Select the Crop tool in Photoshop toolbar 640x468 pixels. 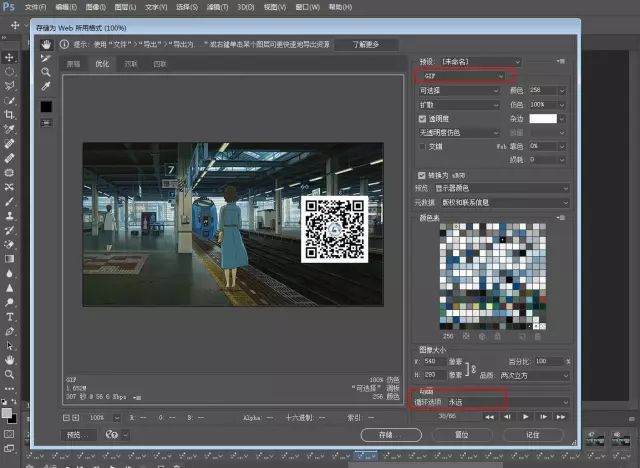point(10,115)
